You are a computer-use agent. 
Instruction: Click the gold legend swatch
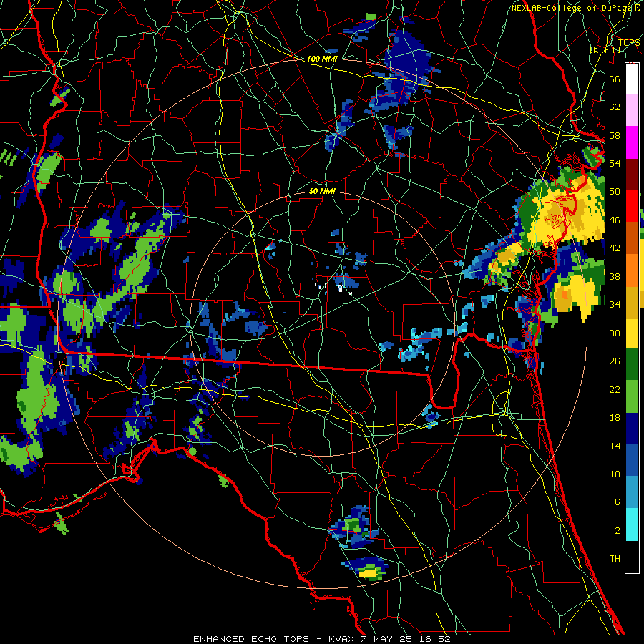(632, 303)
